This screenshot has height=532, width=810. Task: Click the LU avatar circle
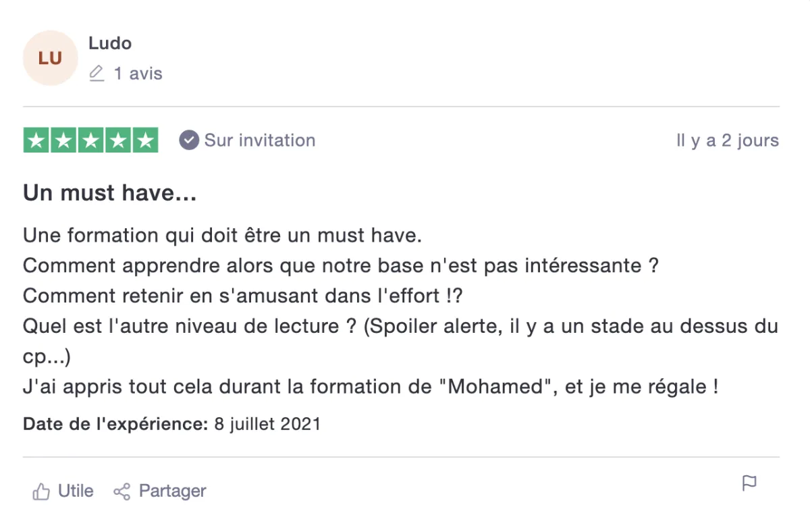tap(51, 58)
